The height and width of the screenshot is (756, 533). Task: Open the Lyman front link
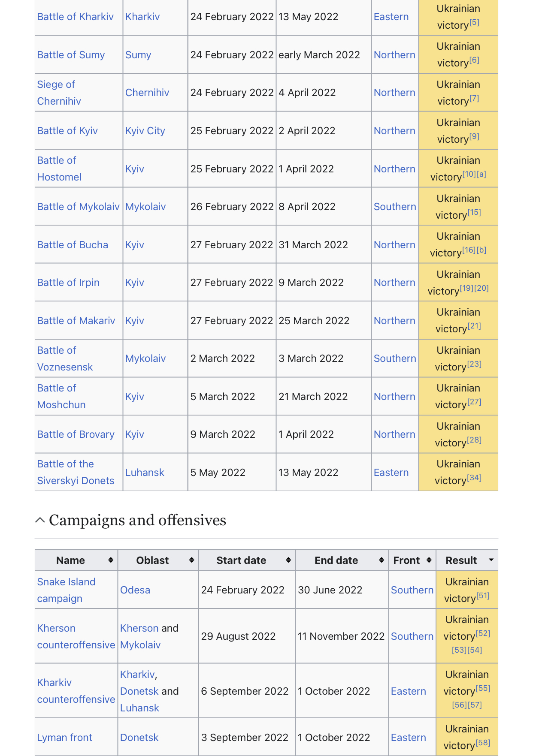tap(64, 738)
